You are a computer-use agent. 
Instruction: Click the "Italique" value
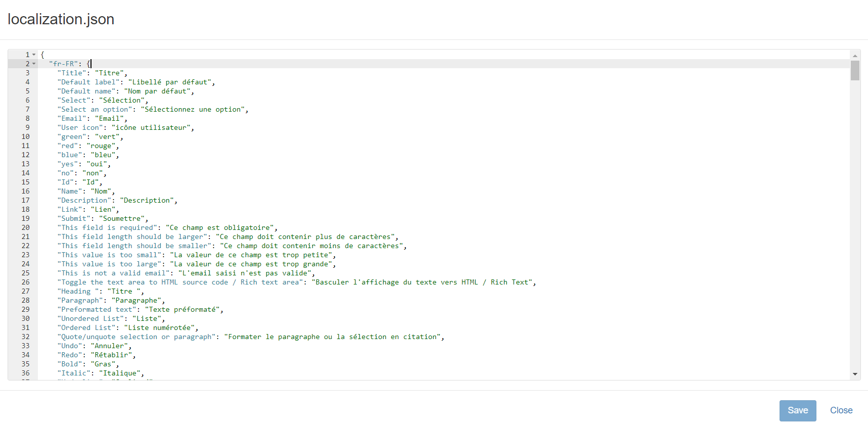(x=120, y=373)
